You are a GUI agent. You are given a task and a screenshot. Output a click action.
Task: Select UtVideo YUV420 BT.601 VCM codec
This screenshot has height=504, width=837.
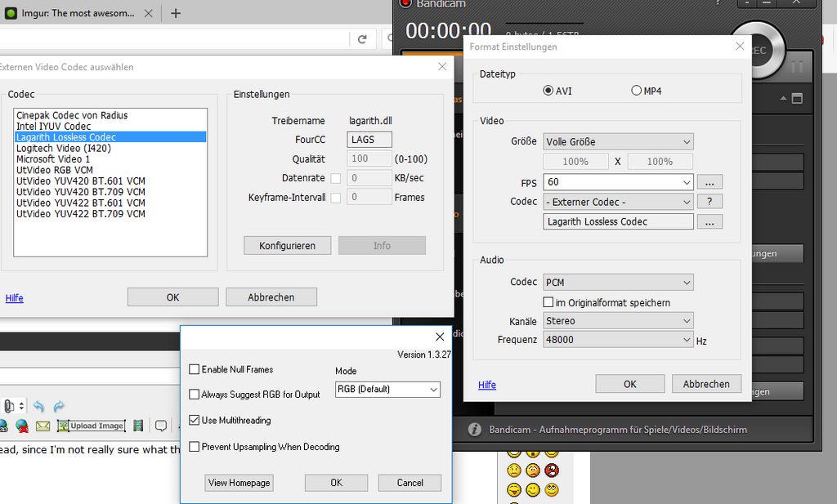tap(110, 181)
